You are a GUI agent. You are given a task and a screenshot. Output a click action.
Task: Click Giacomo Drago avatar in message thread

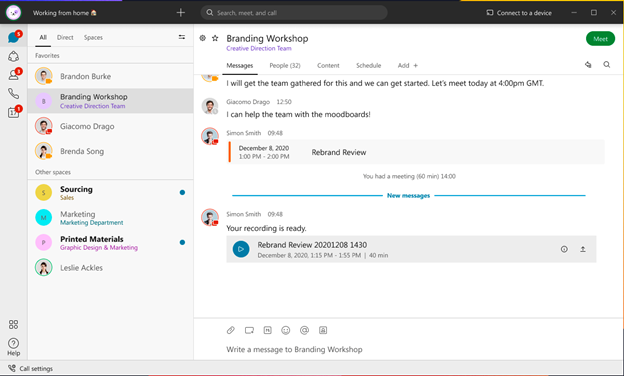[210, 106]
